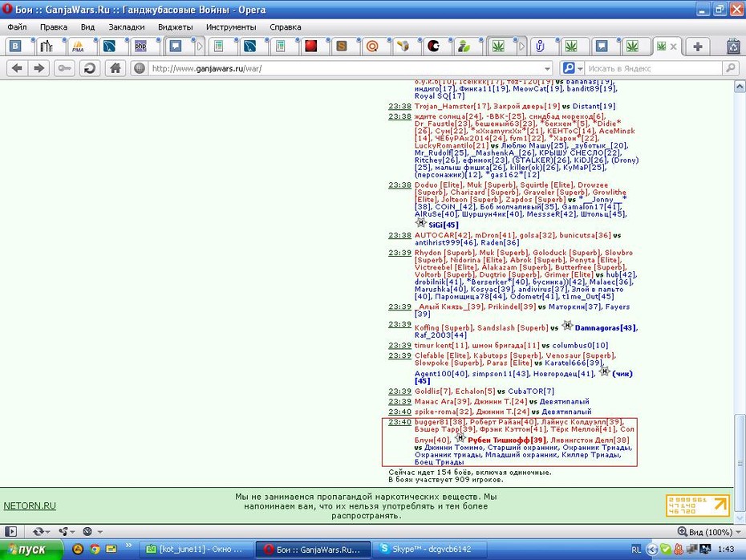Focus the Yandex search input field
Image resolution: width=746 pixels, height=560 pixels.
(x=654, y=68)
